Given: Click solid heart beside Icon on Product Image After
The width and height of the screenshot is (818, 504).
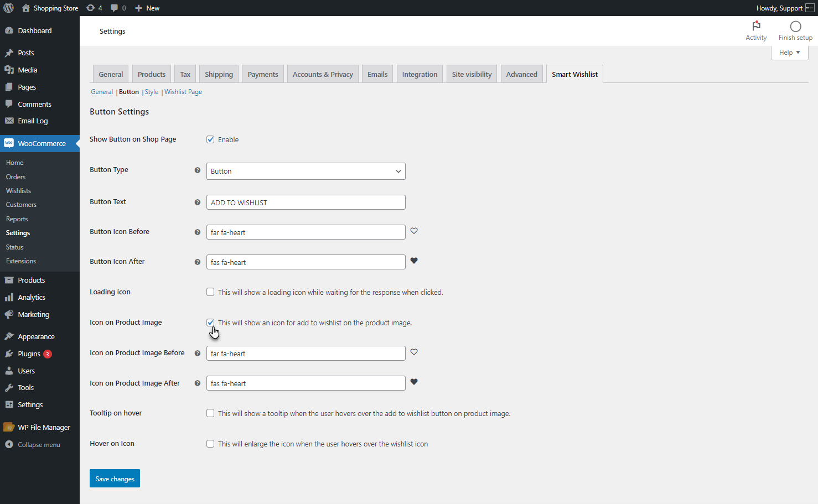Looking at the screenshot, I should coord(414,382).
